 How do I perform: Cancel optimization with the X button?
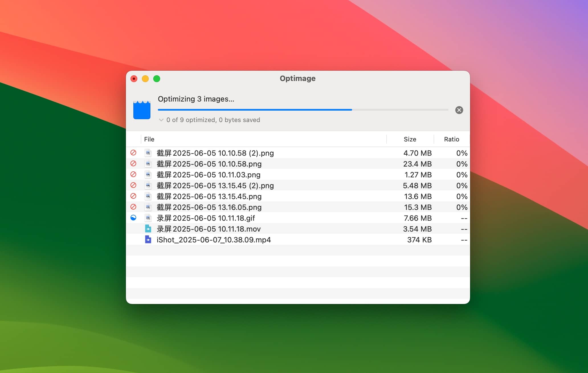pos(459,110)
